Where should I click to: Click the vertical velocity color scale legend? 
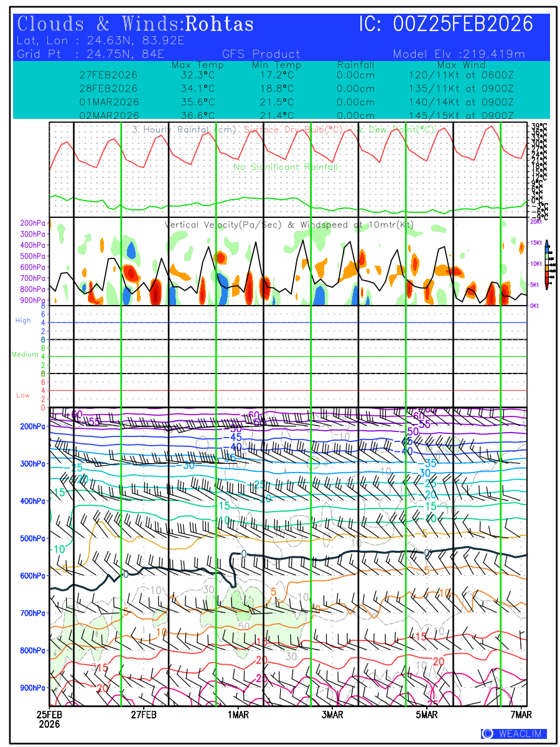click(x=546, y=265)
